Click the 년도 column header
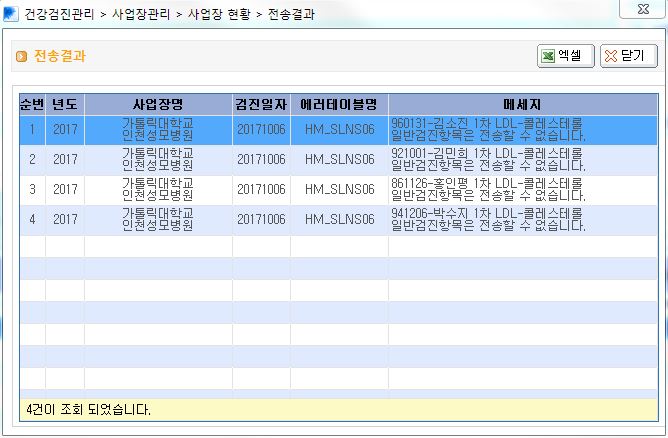Screen dimensions: 668x438 65,104
